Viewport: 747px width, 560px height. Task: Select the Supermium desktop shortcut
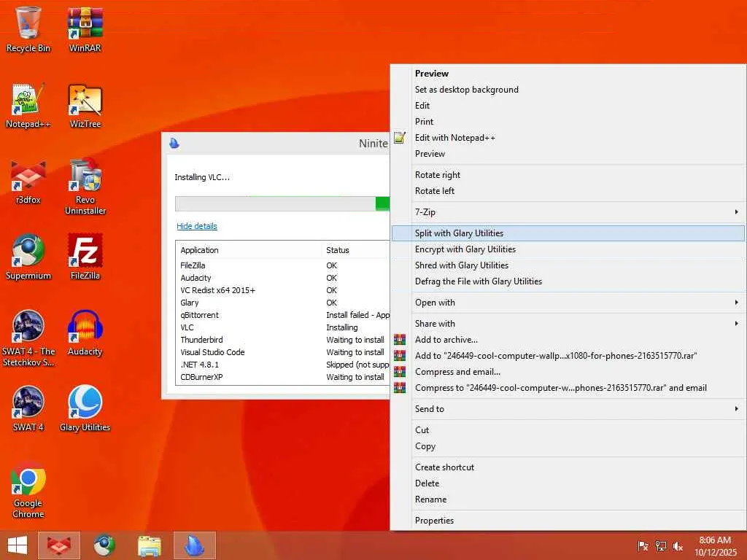[28, 257]
